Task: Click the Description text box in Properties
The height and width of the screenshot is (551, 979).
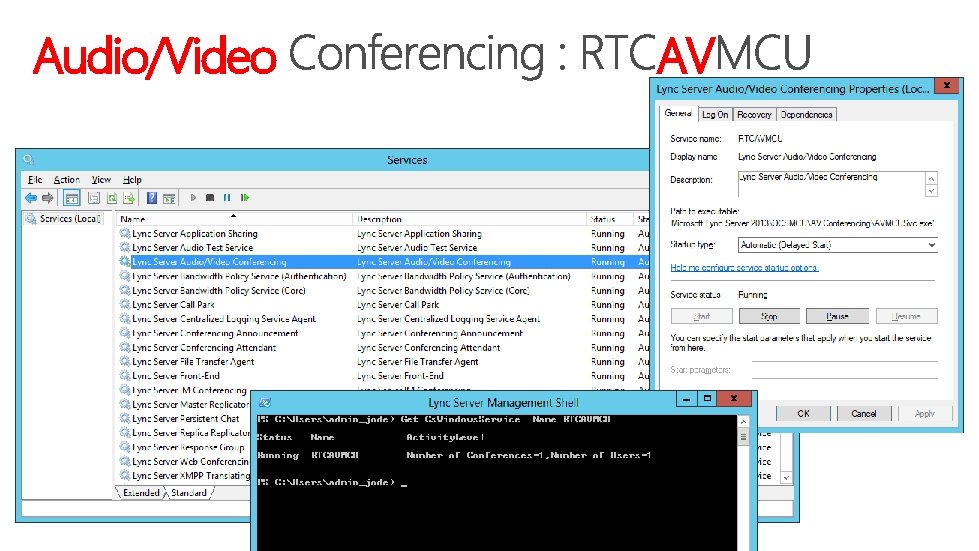Action: [x=831, y=183]
